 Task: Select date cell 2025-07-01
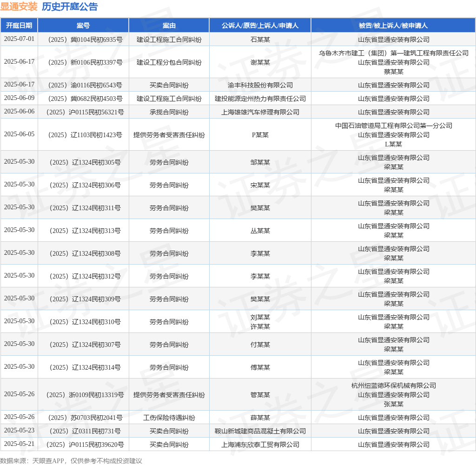click(x=19, y=39)
